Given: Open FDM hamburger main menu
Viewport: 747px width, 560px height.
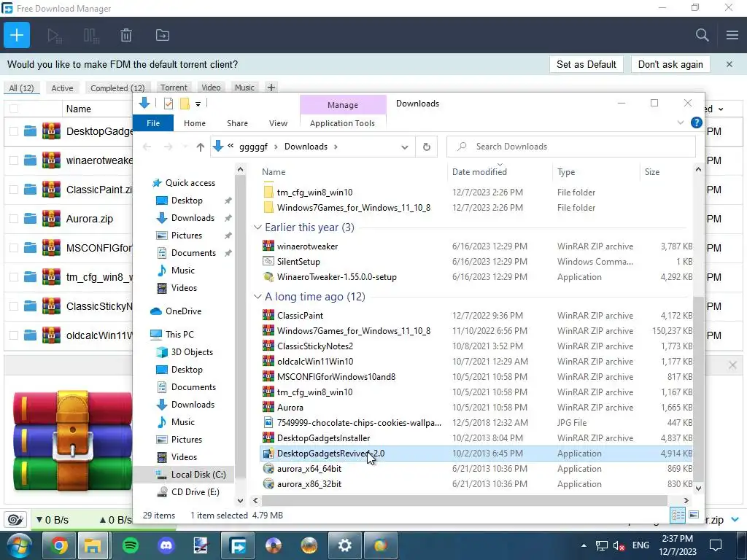Looking at the screenshot, I should coord(732,35).
